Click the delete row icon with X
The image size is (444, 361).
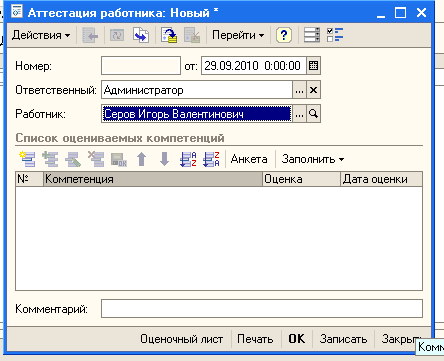pyautogui.click(x=96, y=159)
